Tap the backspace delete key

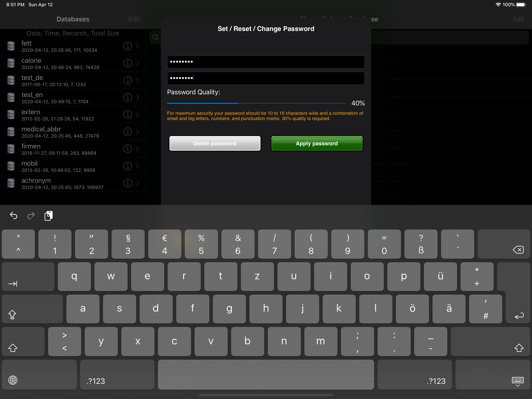point(504,244)
